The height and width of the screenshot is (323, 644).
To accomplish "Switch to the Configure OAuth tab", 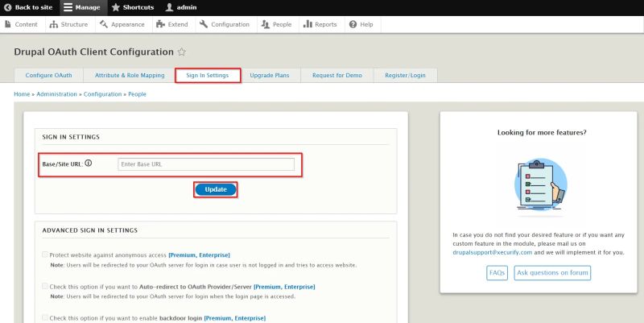I will 48,75.
